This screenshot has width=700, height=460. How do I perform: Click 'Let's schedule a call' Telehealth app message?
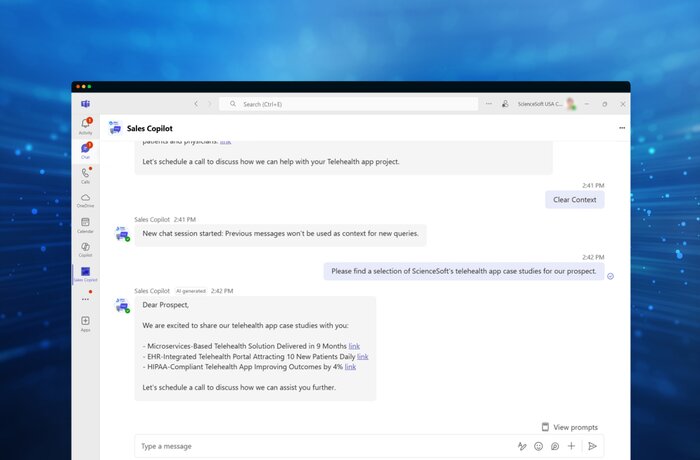click(x=271, y=162)
